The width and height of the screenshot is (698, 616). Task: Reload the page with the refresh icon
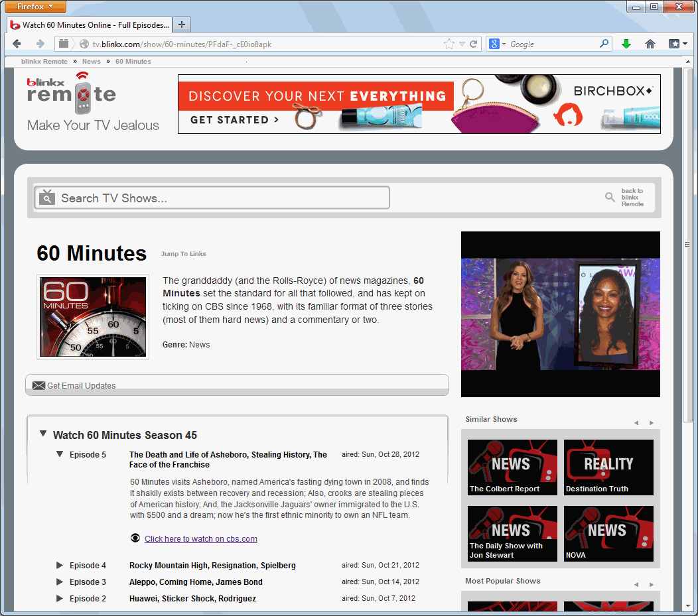coord(474,44)
